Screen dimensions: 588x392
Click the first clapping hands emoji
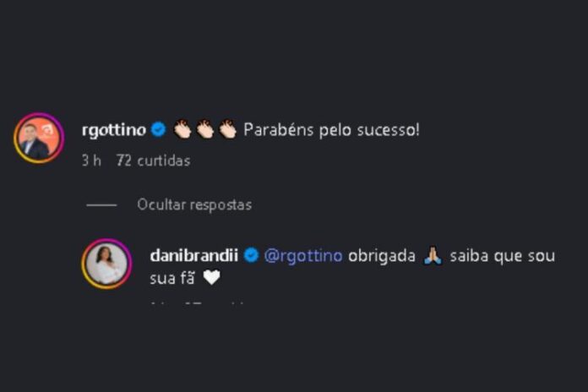pos(182,130)
